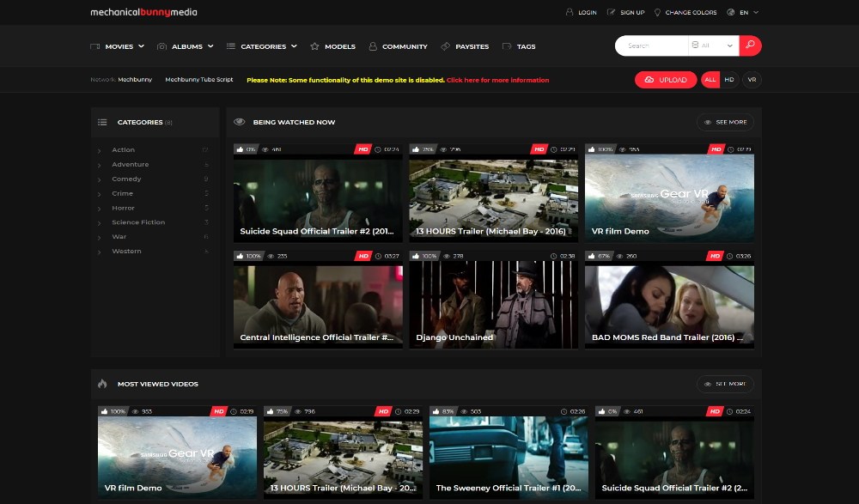Click HD badge on Central Intelligence card
The width and height of the screenshot is (859, 504).
click(x=362, y=256)
